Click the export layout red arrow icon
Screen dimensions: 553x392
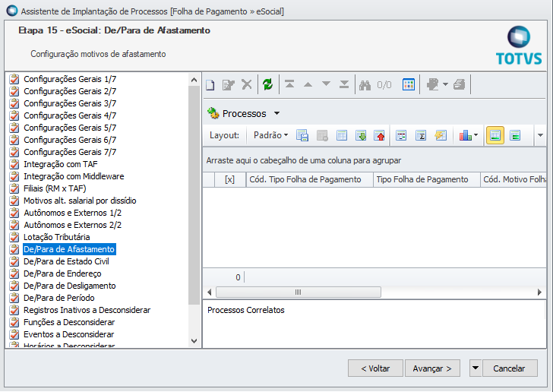pos(380,135)
